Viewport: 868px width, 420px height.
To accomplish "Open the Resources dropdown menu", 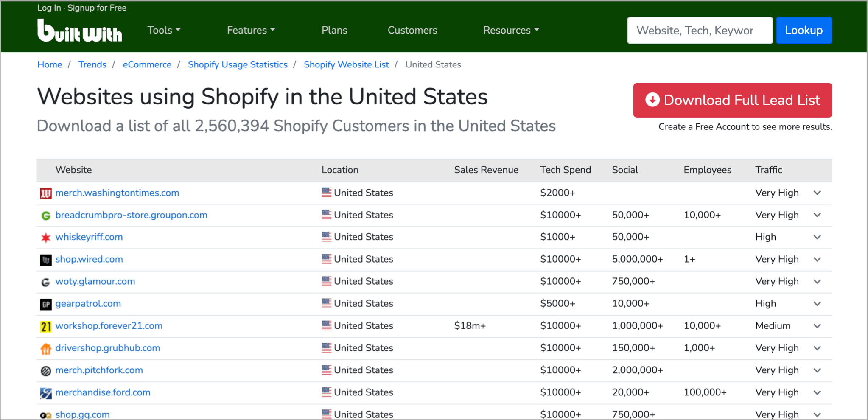I will coord(511,30).
